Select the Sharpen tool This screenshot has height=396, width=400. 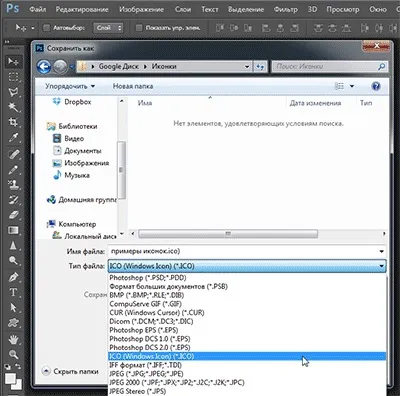[x=13, y=246]
